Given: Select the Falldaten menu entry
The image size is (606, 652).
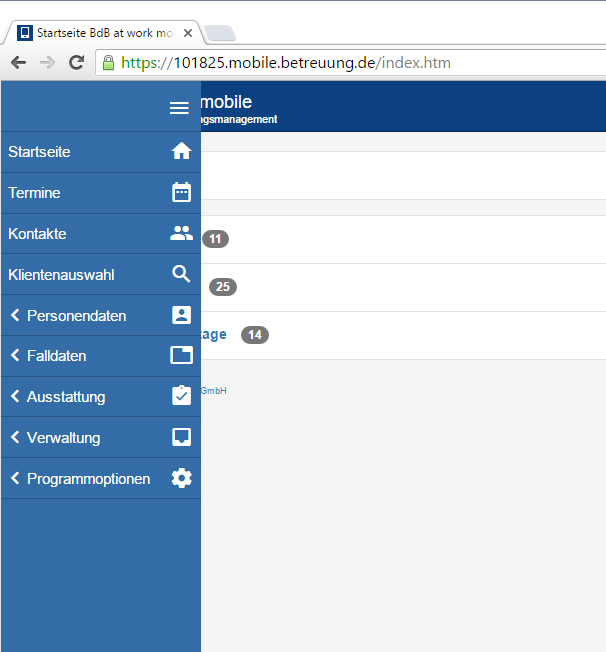Looking at the screenshot, I should [101, 356].
